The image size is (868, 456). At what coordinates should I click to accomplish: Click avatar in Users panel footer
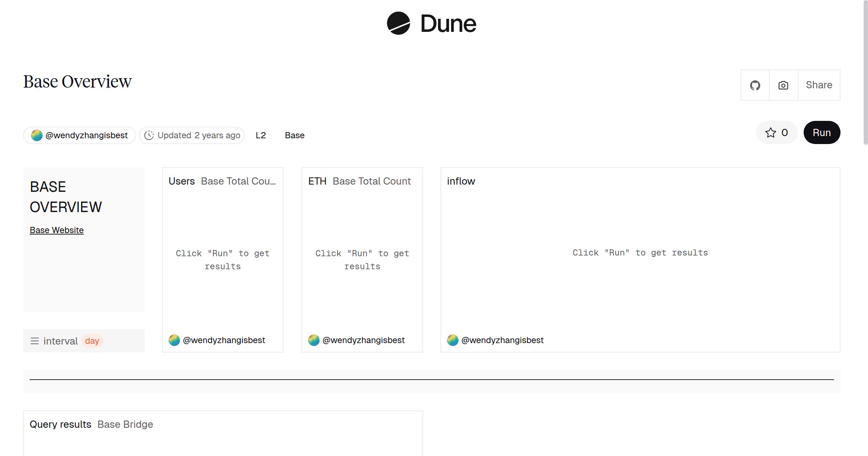click(174, 340)
